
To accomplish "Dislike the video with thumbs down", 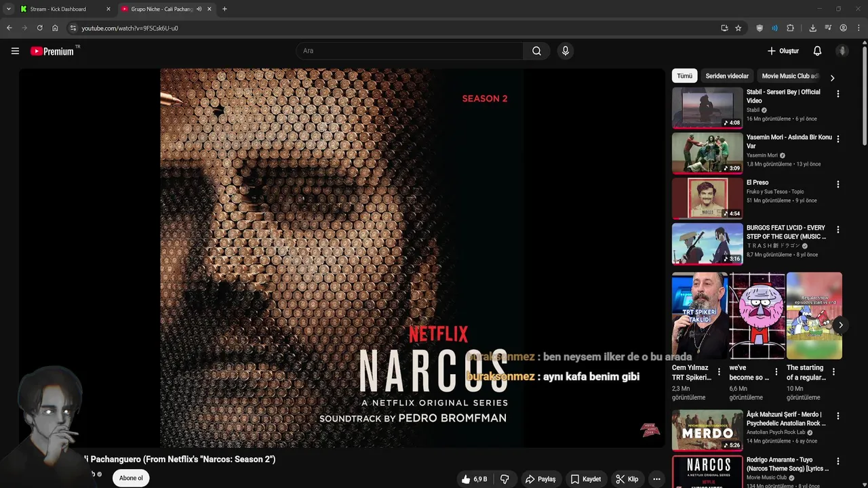I will point(505,479).
